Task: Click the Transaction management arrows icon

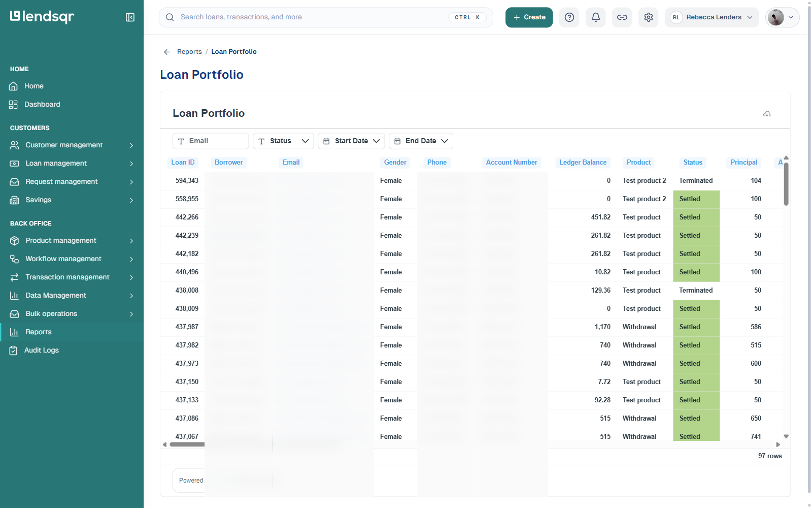Action: (x=15, y=277)
